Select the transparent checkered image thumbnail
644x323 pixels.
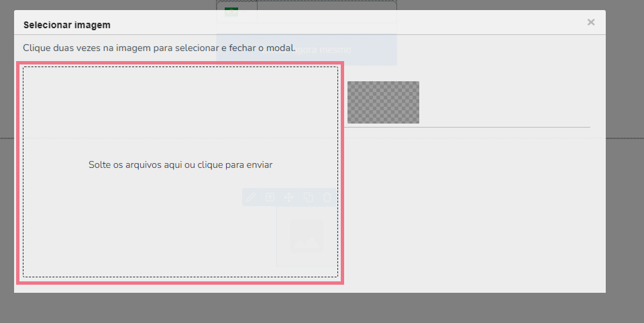click(x=383, y=102)
